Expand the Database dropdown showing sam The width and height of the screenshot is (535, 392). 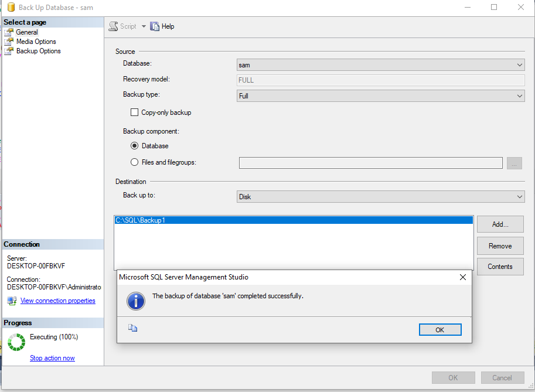(x=380, y=65)
